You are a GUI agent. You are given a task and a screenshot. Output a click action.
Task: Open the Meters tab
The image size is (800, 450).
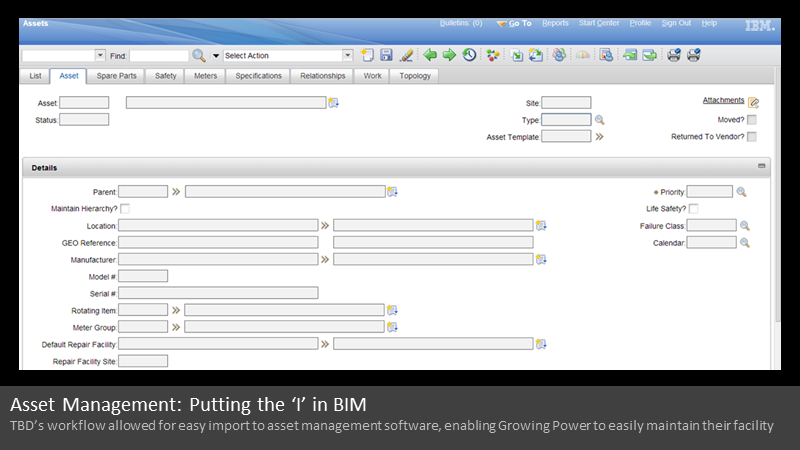(x=206, y=76)
